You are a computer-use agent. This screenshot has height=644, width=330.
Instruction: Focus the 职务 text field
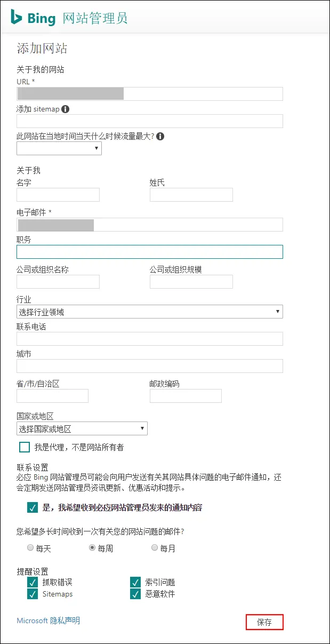coord(149,252)
